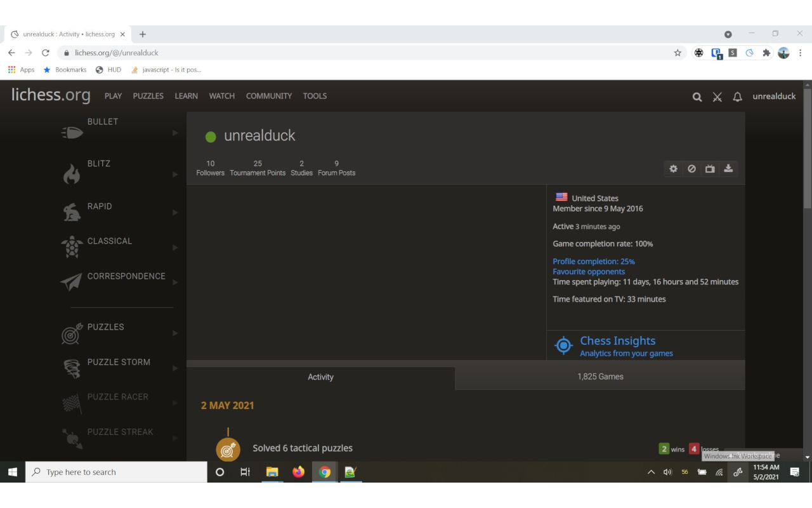
Task: Open the Bullet rating icon
Action: [x=72, y=133]
